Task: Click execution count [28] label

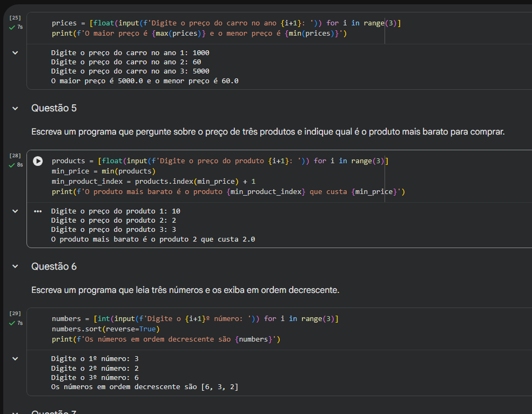Action: (15, 156)
